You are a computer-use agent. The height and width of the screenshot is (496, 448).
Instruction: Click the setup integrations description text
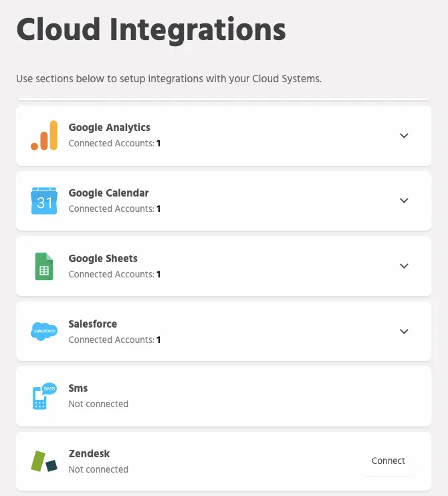tap(169, 79)
